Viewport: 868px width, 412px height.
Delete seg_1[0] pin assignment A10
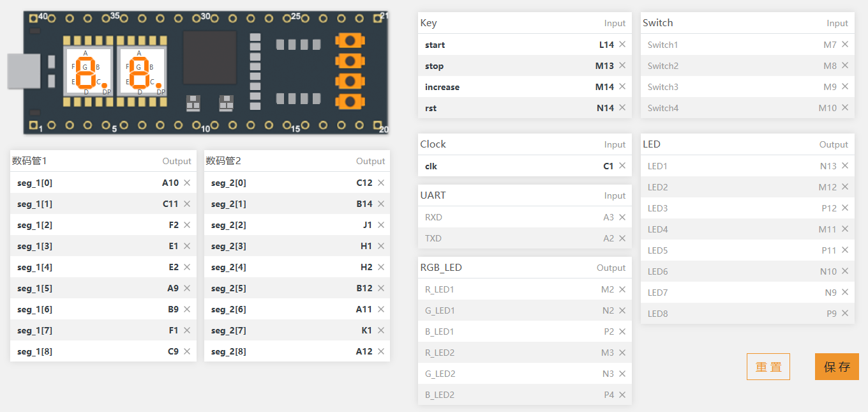click(187, 183)
